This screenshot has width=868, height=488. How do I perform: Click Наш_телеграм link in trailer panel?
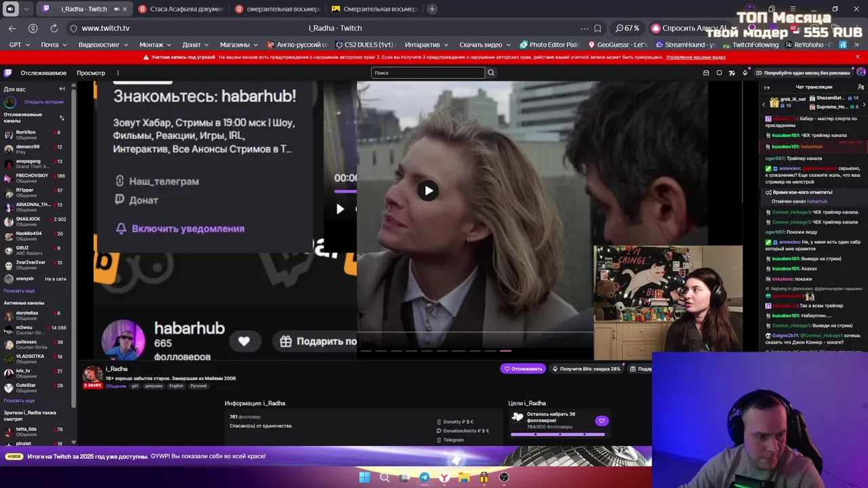157,181
